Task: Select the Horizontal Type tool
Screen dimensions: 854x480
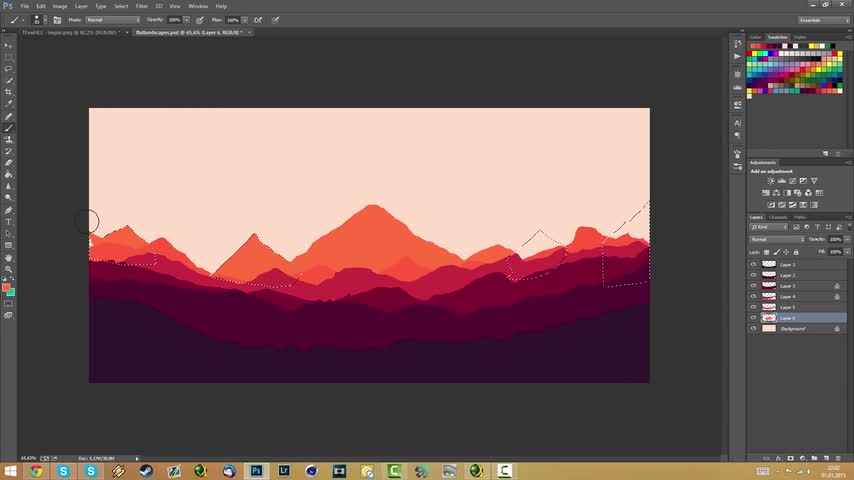Action: (x=8, y=222)
